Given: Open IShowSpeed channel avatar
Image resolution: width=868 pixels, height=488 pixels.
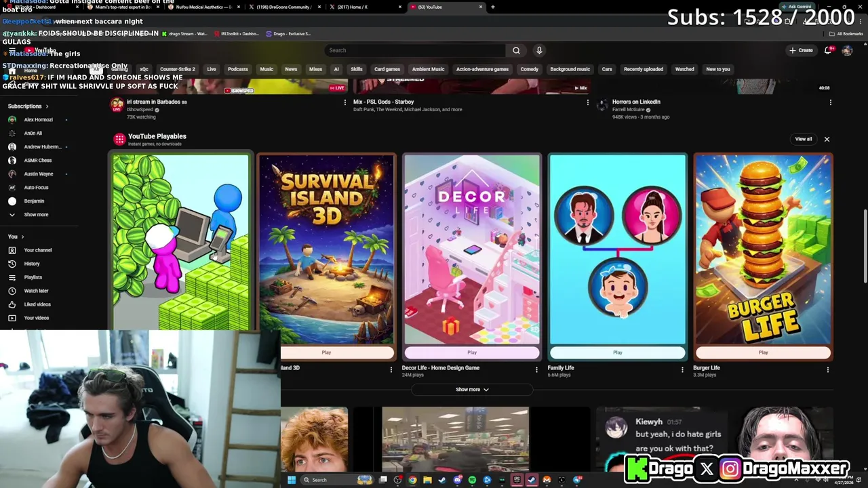Looking at the screenshot, I should coord(117,104).
